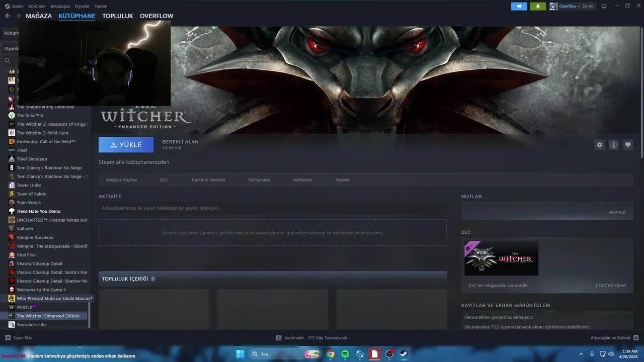Select The Witcher 2: Assassins of Kings
Image resolution: width=644 pixels, height=362 pixels.
(x=52, y=124)
